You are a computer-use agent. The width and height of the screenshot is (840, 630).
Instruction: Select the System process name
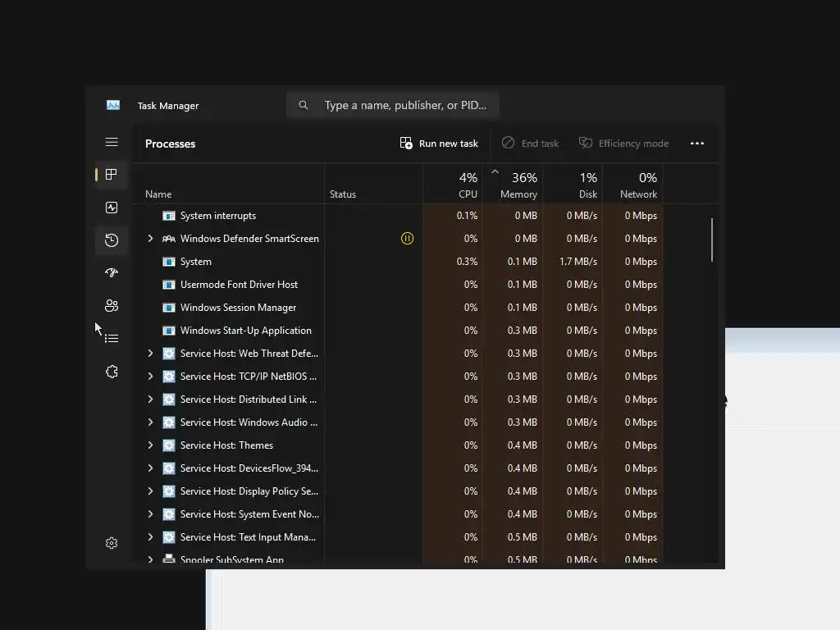[196, 262]
